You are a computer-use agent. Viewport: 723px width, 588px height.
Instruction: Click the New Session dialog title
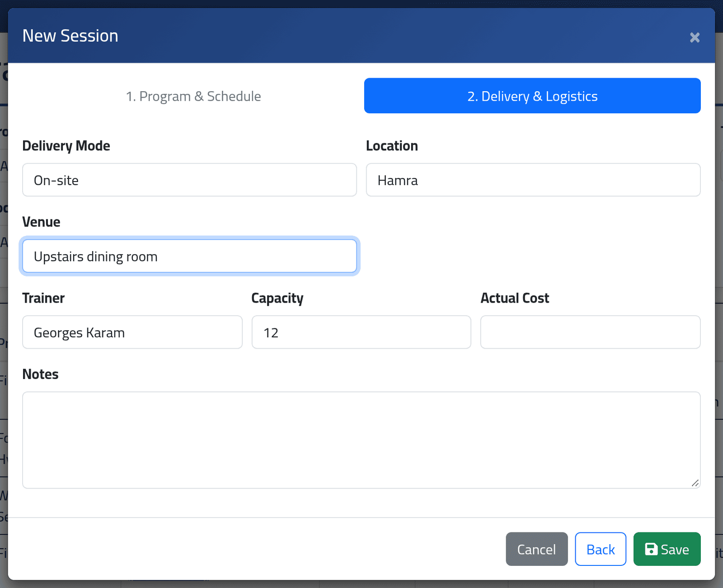pos(70,36)
